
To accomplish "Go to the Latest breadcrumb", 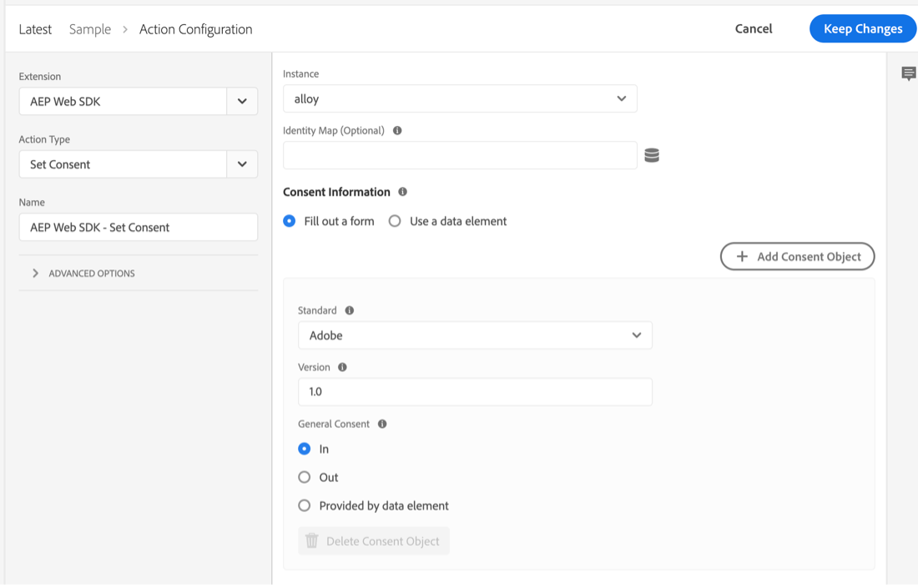I will pos(35,29).
